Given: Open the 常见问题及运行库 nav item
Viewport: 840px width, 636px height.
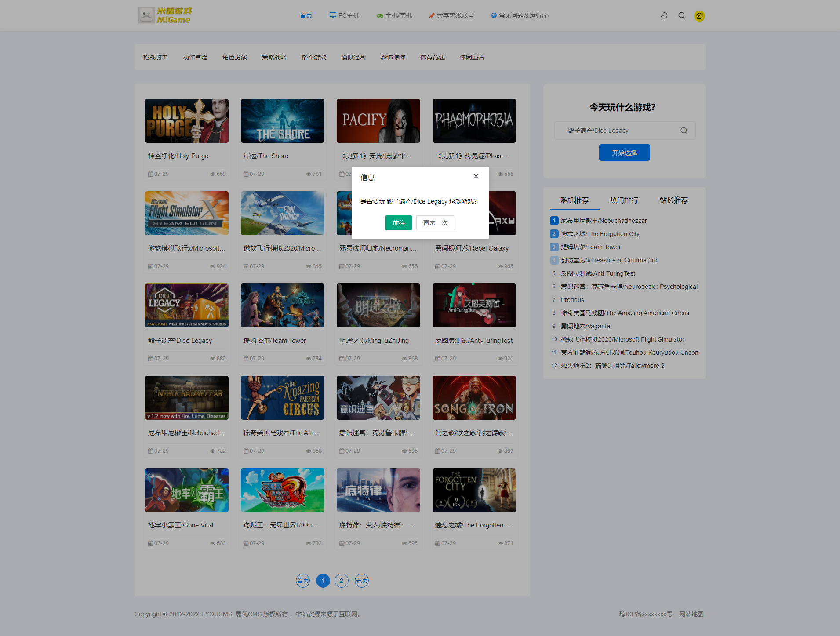Looking at the screenshot, I should (520, 15).
